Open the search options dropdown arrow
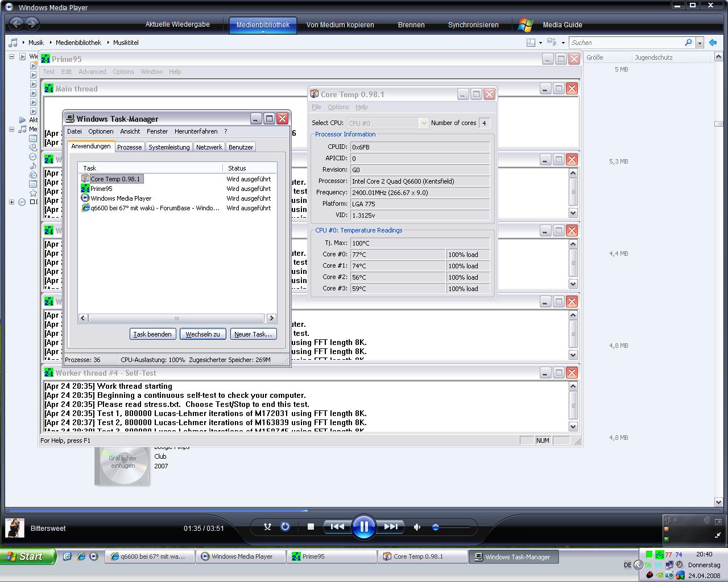This screenshot has height=582, width=728. 700,43
